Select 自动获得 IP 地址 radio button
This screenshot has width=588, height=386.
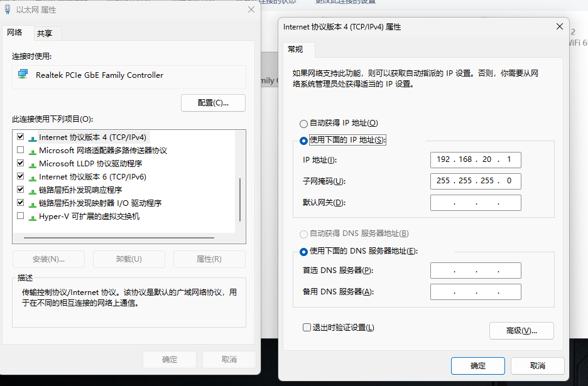[x=303, y=123]
